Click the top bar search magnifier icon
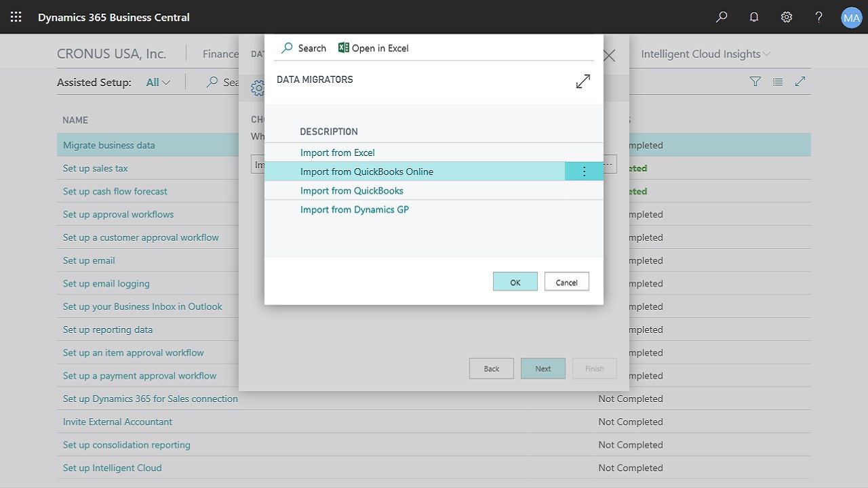The width and height of the screenshot is (868, 488). [x=722, y=17]
